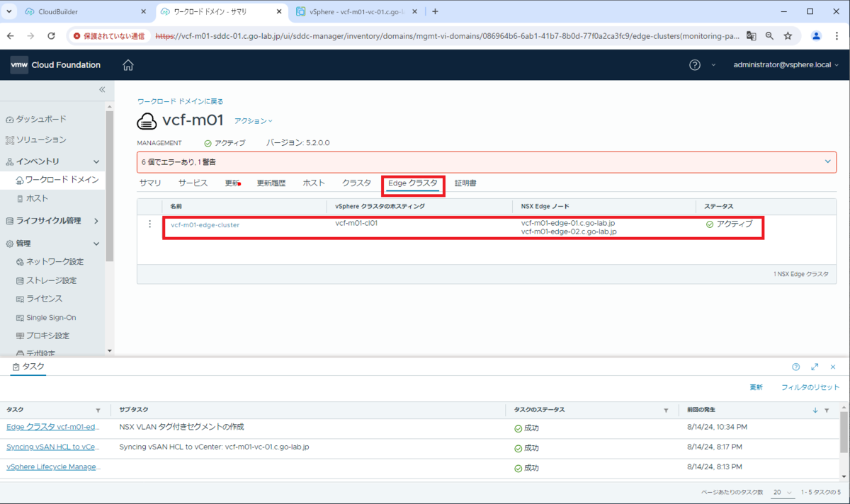Switch to the 更新履歴 tab
Image resolution: width=850 pixels, height=504 pixels.
click(x=271, y=183)
